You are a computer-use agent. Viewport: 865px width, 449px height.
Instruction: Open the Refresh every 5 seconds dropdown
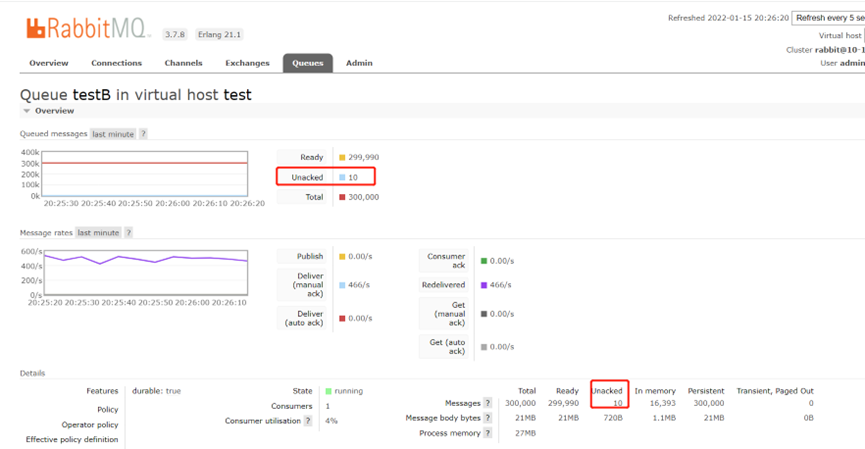pos(827,18)
